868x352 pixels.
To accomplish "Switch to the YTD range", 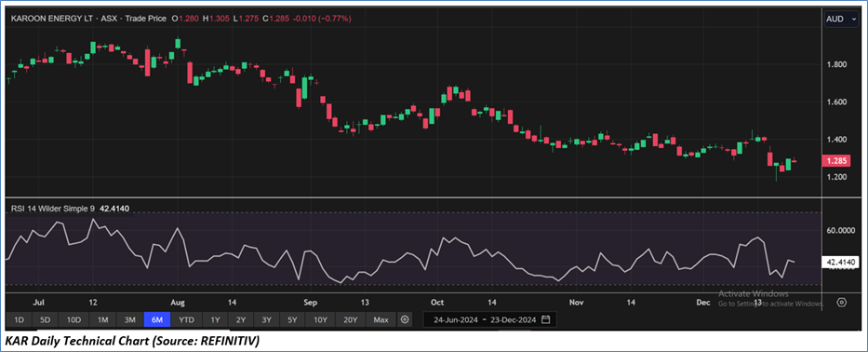I will pos(187,319).
